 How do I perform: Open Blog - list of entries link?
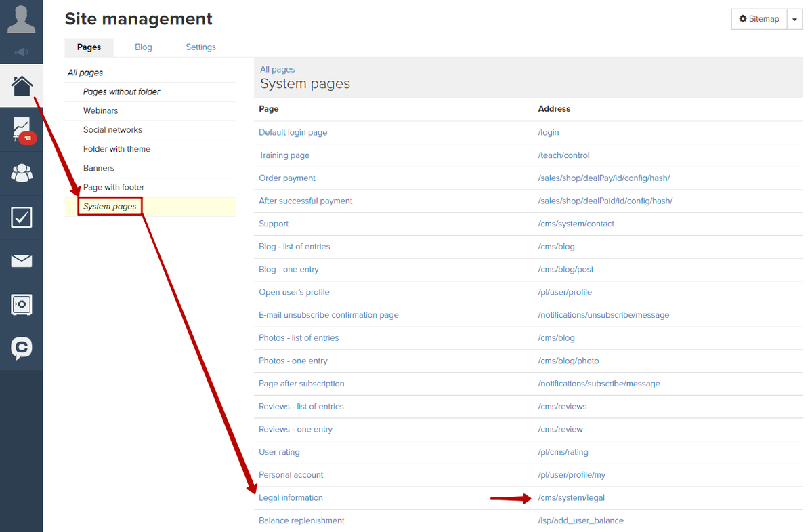pyautogui.click(x=294, y=247)
